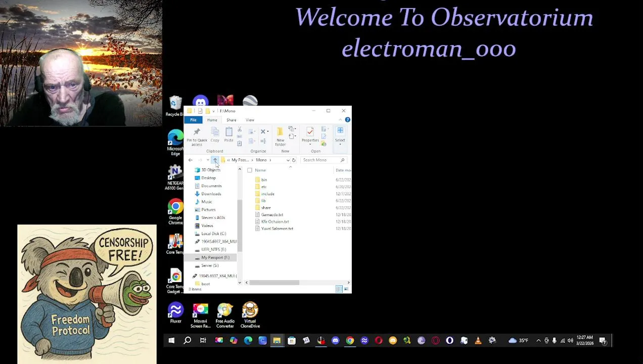The width and height of the screenshot is (643, 364).
Task: Open Virtual CloneDrive shortcut
Action: click(x=250, y=315)
